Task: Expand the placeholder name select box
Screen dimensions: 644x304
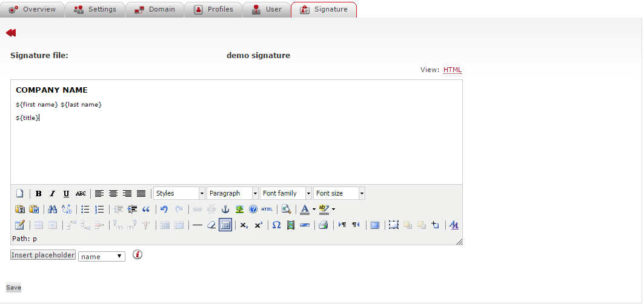Action: tap(102, 257)
